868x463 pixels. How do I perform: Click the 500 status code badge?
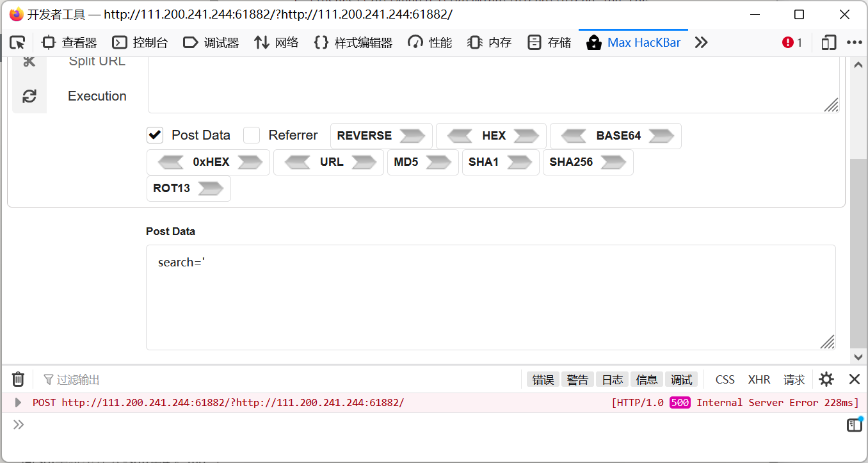(x=680, y=403)
